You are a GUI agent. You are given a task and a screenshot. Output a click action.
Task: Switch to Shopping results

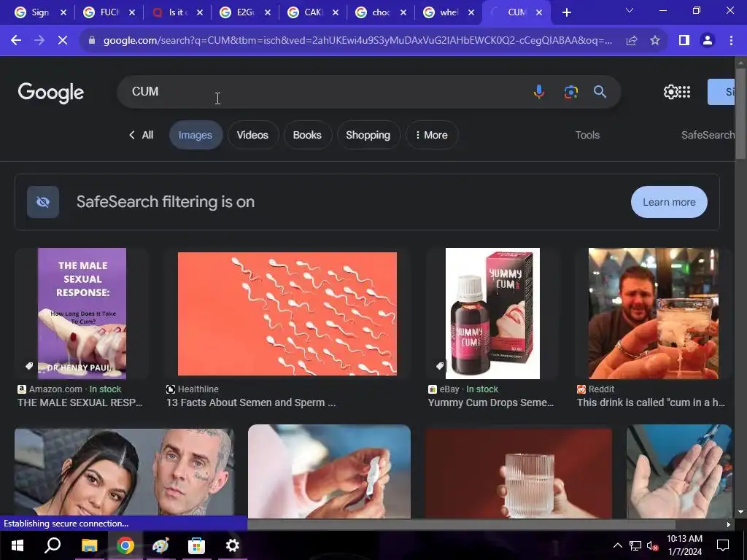368,135
